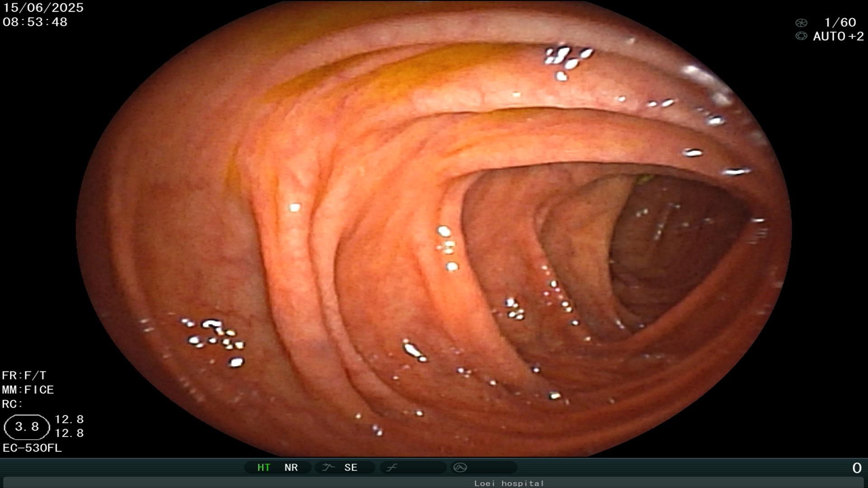868x488 pixels.
Task: Click the date 15/06/2025
Action: click(43, 8)
